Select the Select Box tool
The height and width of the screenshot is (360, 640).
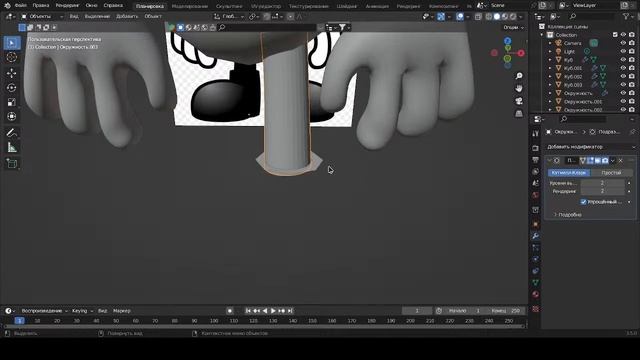12,43
